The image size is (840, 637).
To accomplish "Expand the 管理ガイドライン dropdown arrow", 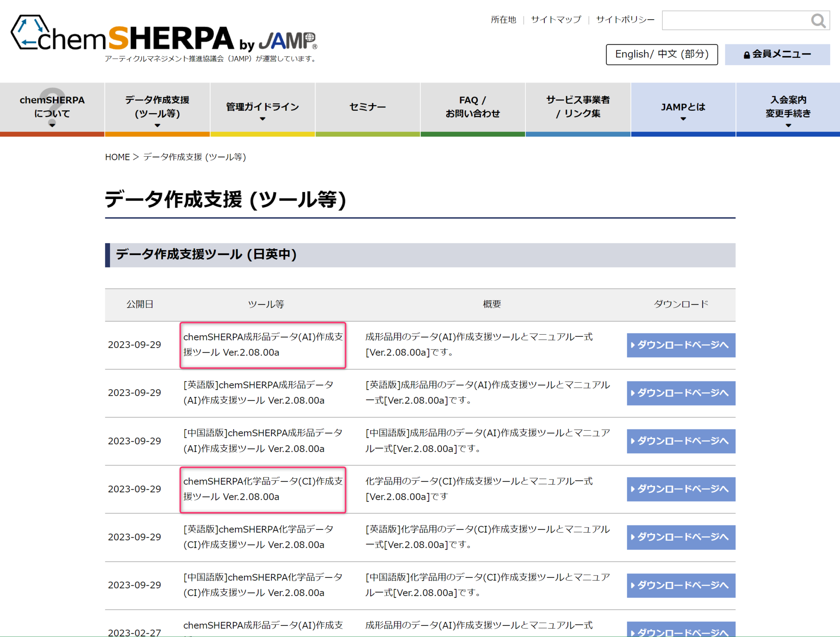I will click(262, 118).
